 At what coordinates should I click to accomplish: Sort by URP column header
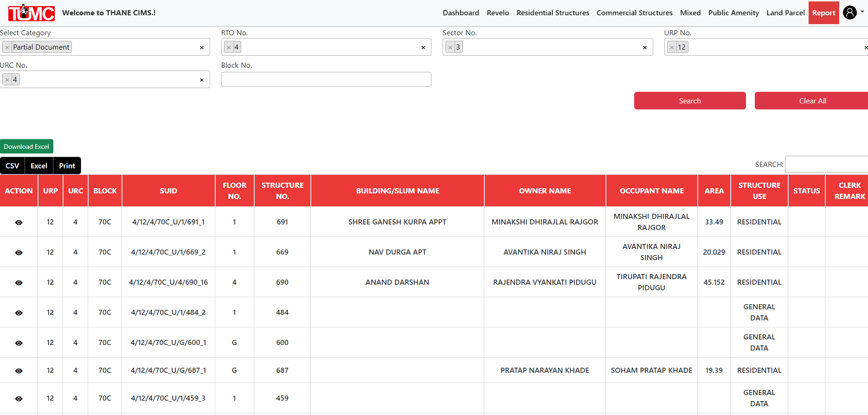[51, 191]
